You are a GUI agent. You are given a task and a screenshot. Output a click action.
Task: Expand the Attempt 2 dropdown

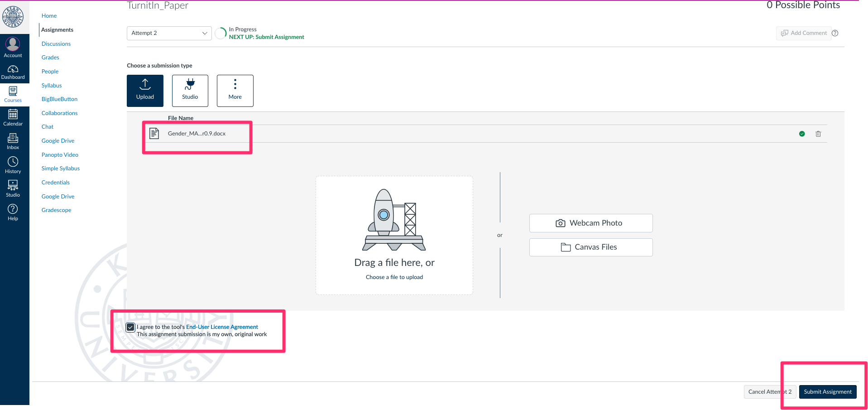(169, 33)
